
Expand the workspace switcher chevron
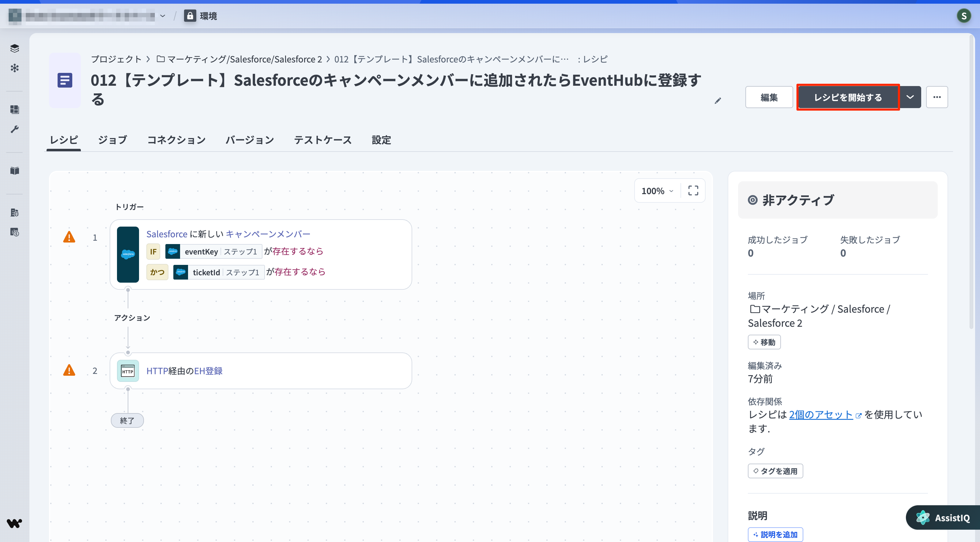[163, 16]
